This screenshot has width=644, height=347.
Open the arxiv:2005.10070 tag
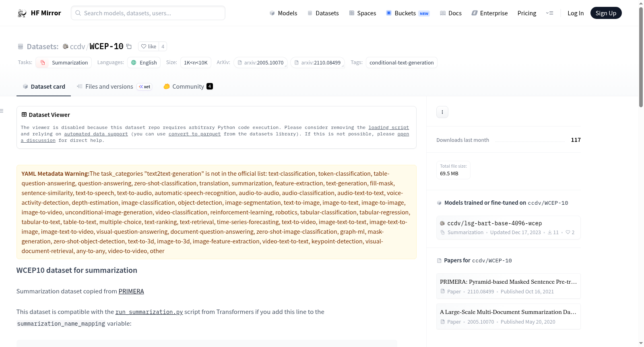pos(261,62)
